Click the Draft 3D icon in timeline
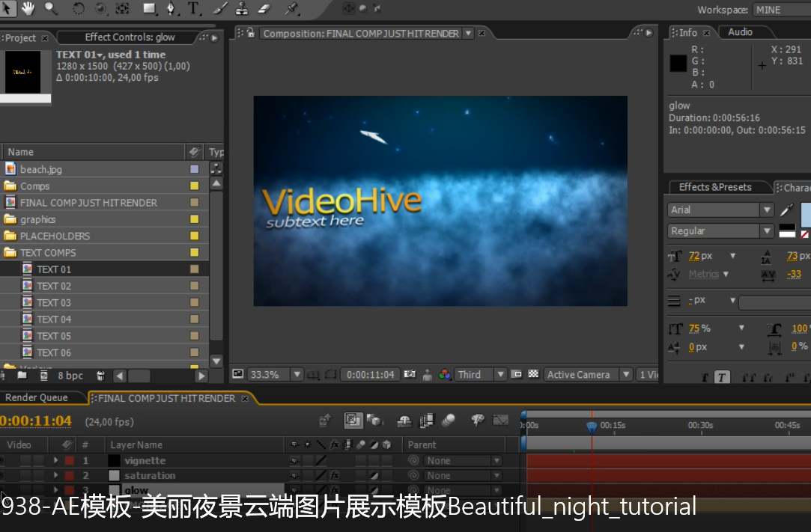The width and height of the screenshot is (811, 532). pyautogui.click(x=374, y=421)
